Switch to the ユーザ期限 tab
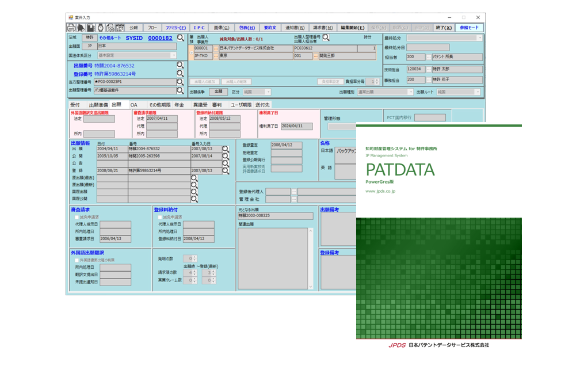The image size is (561, 392). coord(241,105)
